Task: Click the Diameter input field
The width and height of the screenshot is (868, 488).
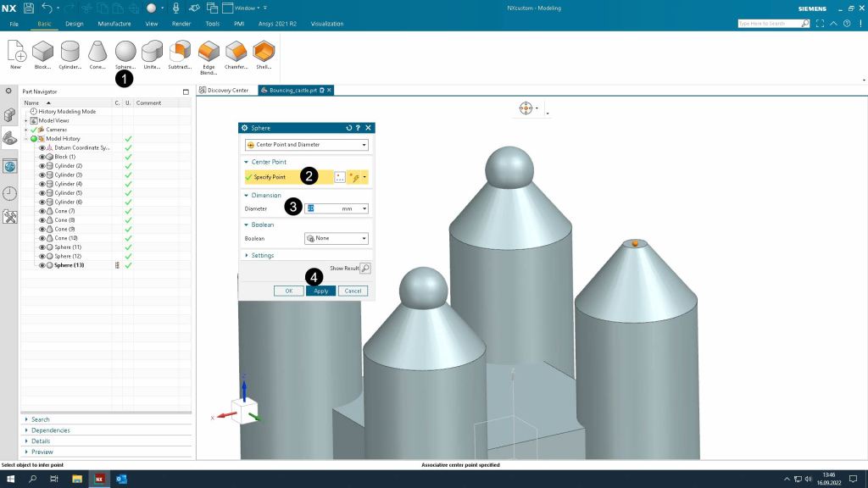Action: 326,208
